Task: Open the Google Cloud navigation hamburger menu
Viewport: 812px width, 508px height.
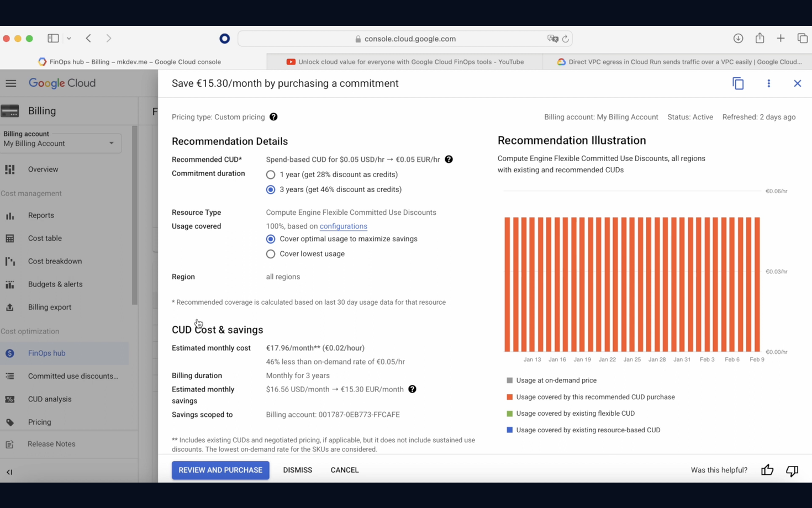Action: click(x=11, y=83)
